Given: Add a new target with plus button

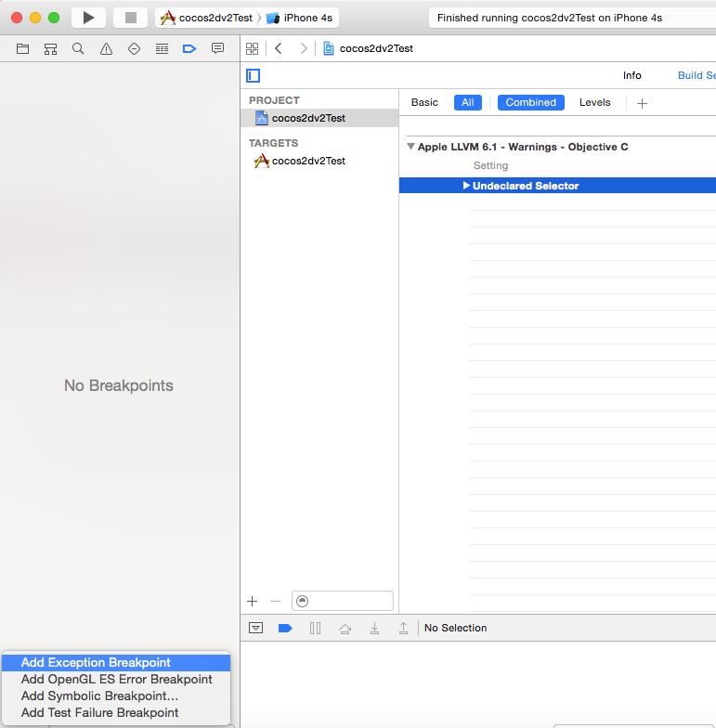Looking at the screenshot, I should 253,602.
